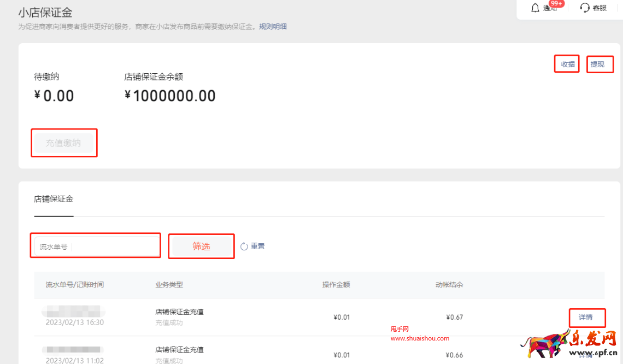
Task: Click the 重置 circular refresh icon
Action: (x=244, y=246)
